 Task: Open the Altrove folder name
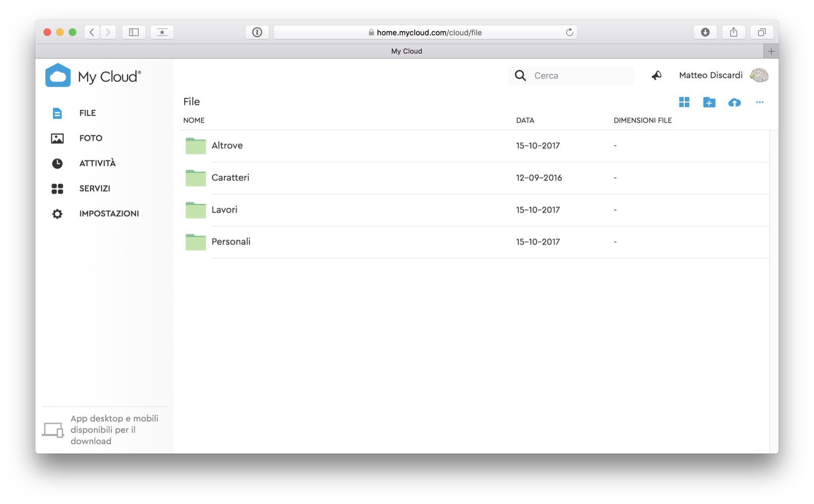click(227, 145)
